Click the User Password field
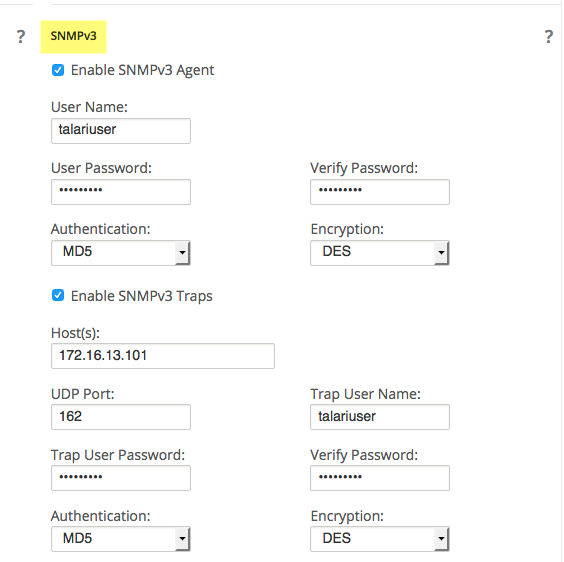Image resolution: width=564 pixels, height=562 pixels. point(121,192)
